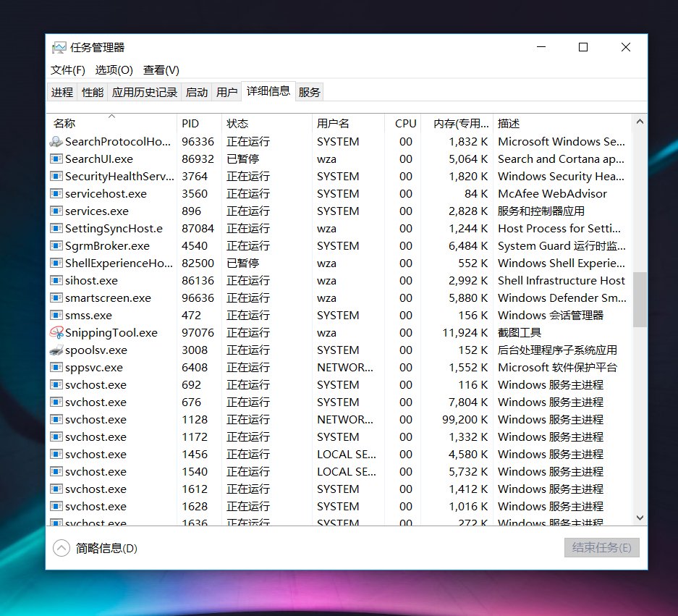Viewport: 678px width, 616px height.
Task: Sort by the PID column header
Action: pyautogui.click(x=199, y=123)
